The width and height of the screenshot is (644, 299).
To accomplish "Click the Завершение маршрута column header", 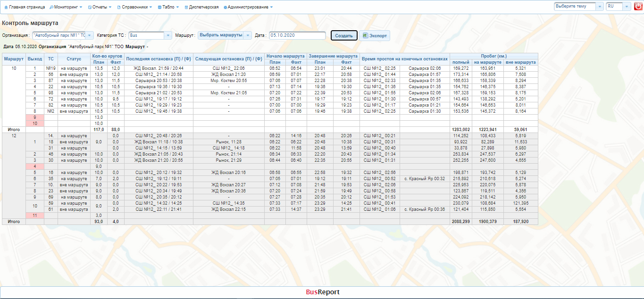I will tap(333, 56).
